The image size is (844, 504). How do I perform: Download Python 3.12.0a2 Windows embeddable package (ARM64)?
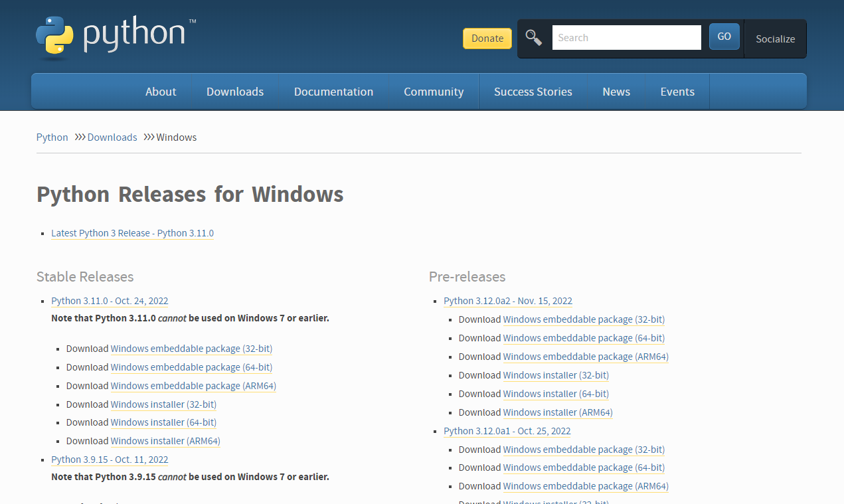586,357
